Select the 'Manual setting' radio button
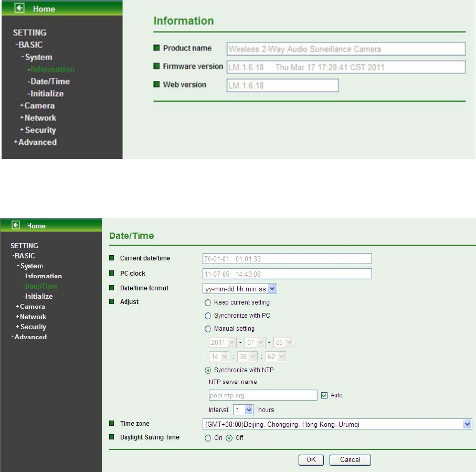Screen dimensions: 476x472 [208, 329]
